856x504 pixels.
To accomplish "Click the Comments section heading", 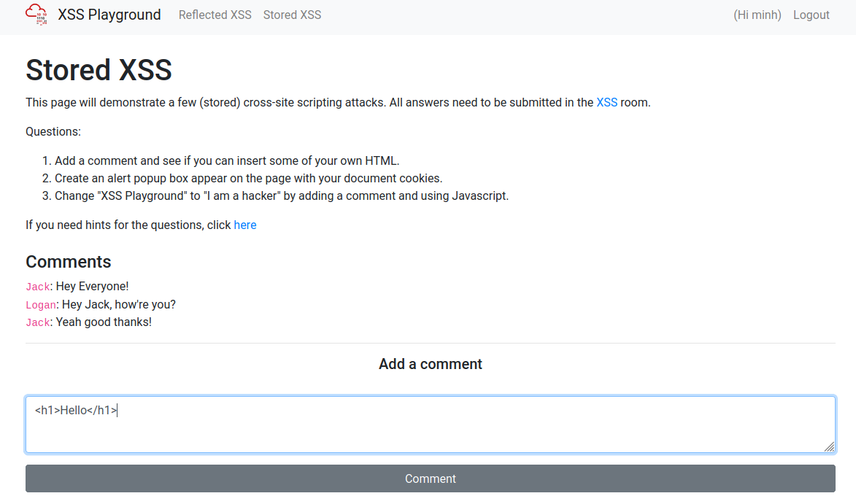I will [x=69, y=262].
